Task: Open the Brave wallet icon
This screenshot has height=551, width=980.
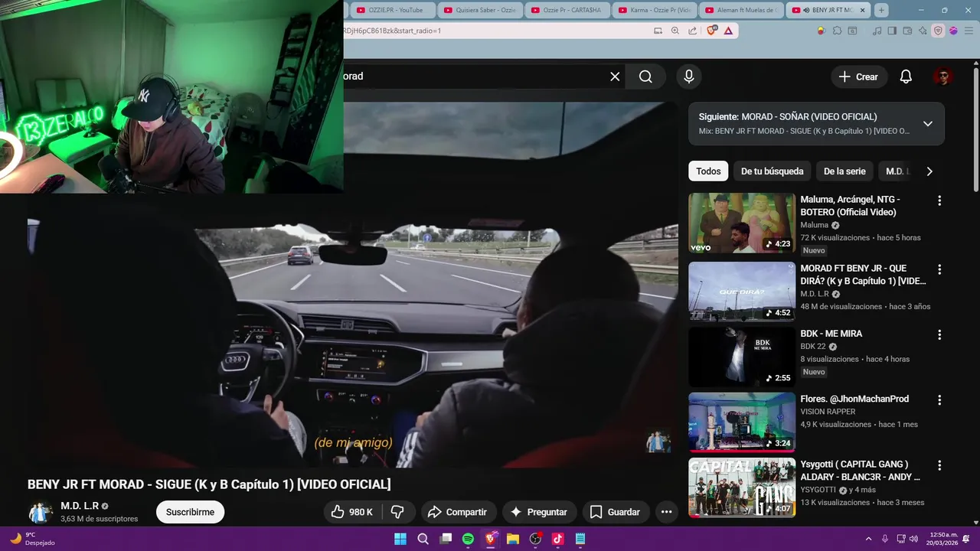Action: (x=907, y=31)
